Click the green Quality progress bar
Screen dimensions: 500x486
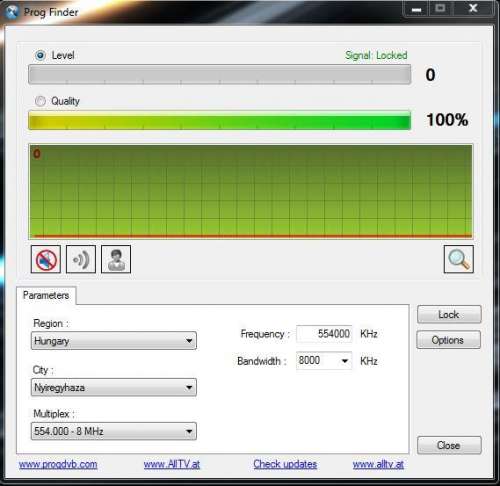[220, 120]
